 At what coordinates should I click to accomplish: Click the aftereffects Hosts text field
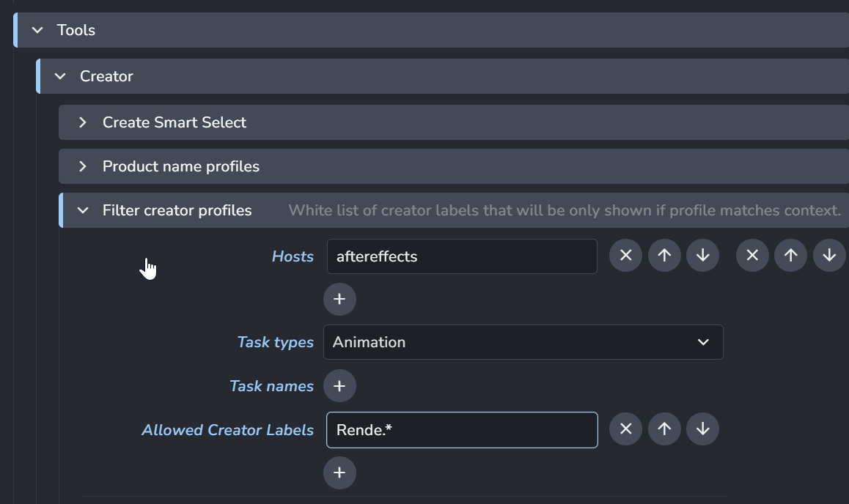coord(462,256)
